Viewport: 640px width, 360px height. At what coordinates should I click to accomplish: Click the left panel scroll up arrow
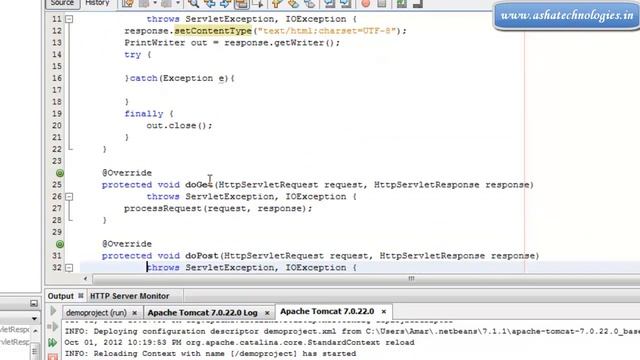(35, 330)
